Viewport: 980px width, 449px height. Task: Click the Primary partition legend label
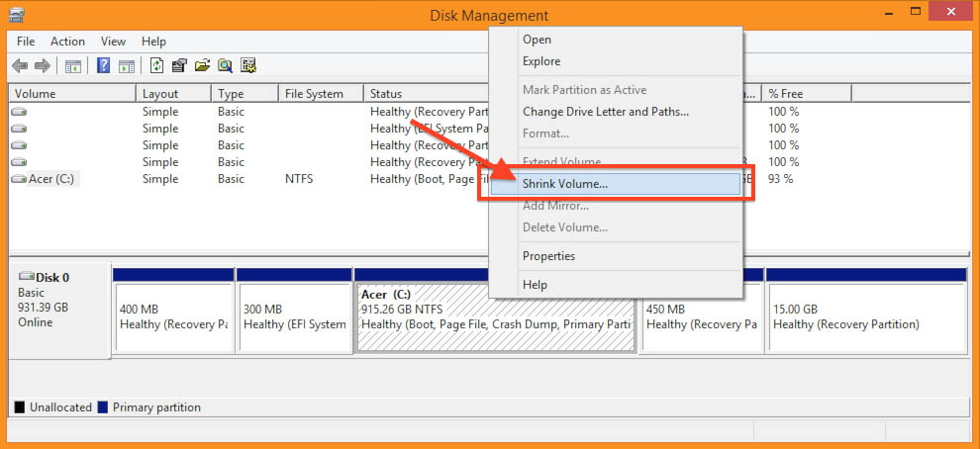click(156, 407)
